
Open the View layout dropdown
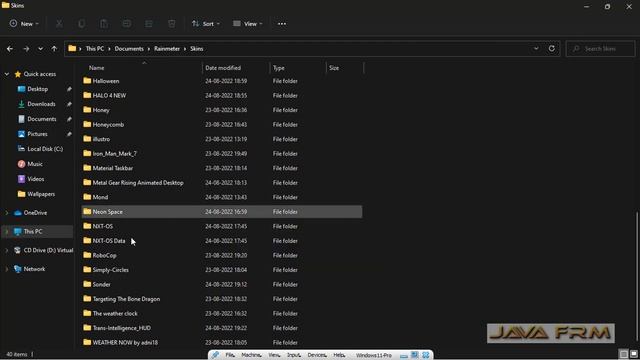point(248,24)
